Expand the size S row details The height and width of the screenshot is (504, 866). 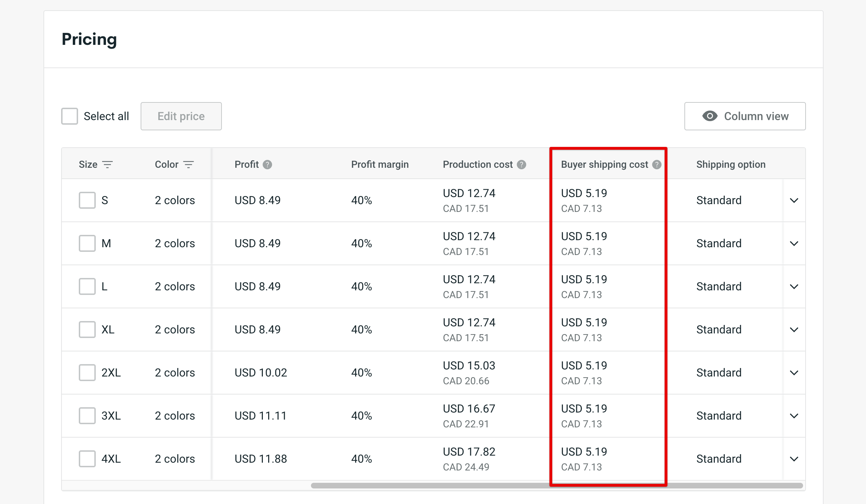click(794, 200)
